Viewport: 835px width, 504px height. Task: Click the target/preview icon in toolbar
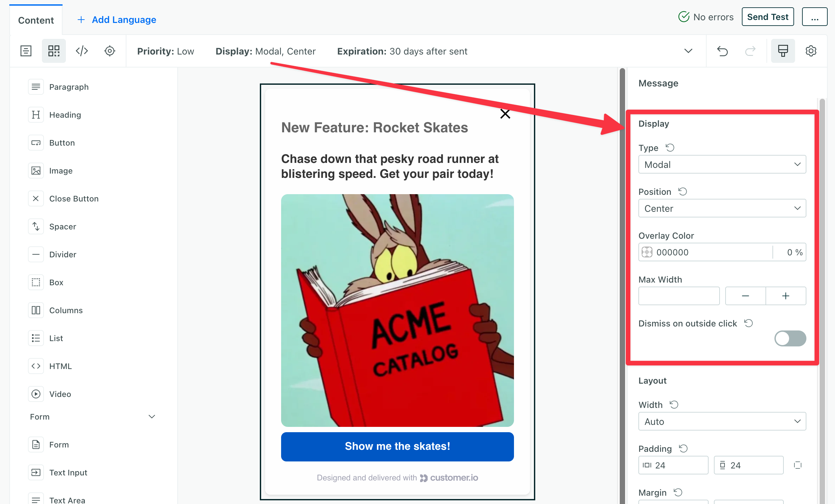pyautogui.click(x=109, y=51)
